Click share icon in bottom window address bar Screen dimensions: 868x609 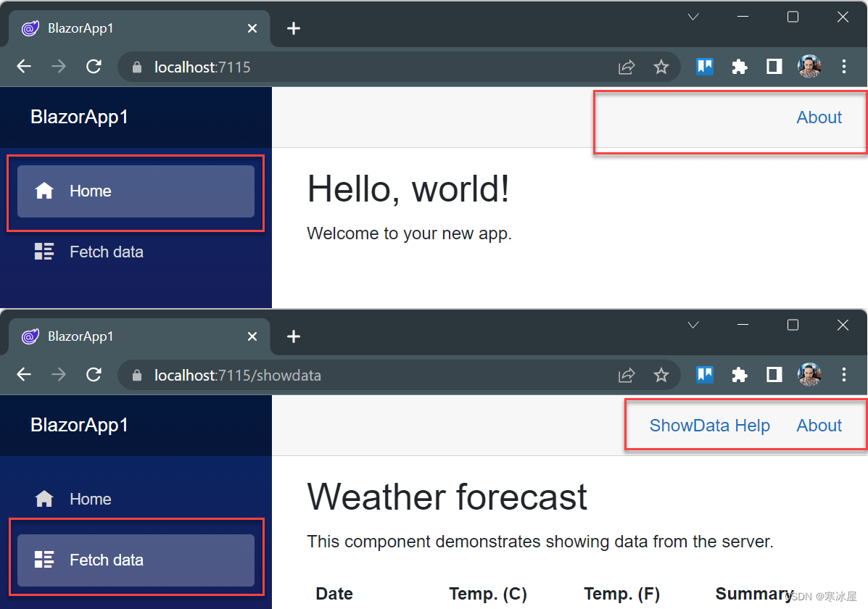[627, 375]
